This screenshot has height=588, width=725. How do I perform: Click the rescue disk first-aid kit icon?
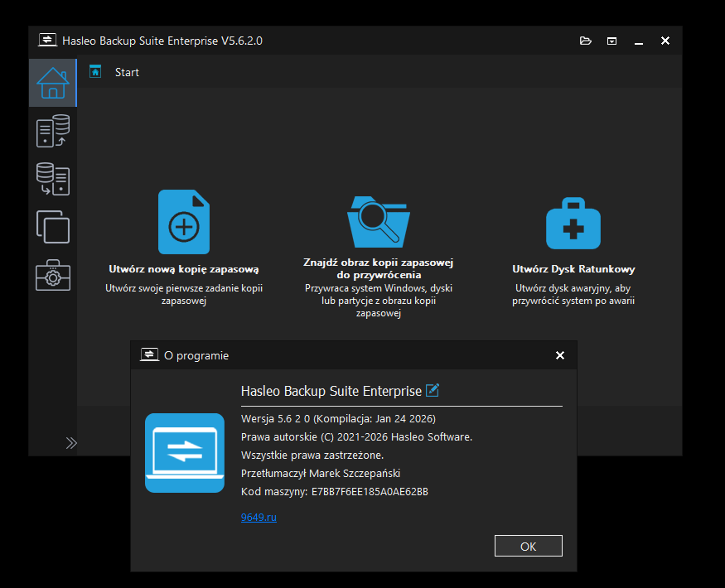pos(573,224)
